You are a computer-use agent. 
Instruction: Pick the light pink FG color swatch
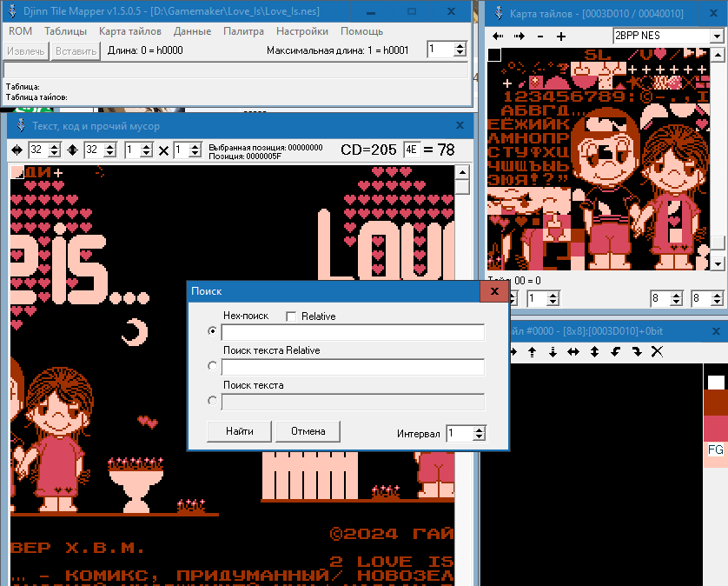click(x=716, y=456)
